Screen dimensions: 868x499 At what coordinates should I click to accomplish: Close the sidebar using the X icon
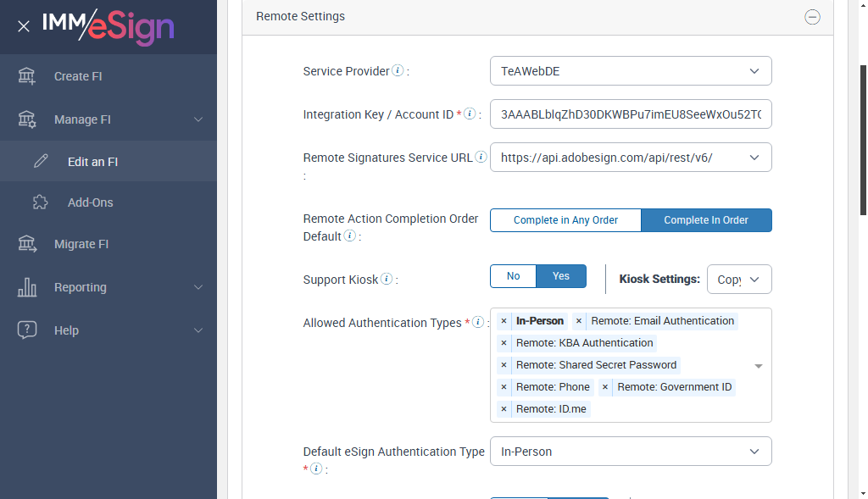click(24, 26)
